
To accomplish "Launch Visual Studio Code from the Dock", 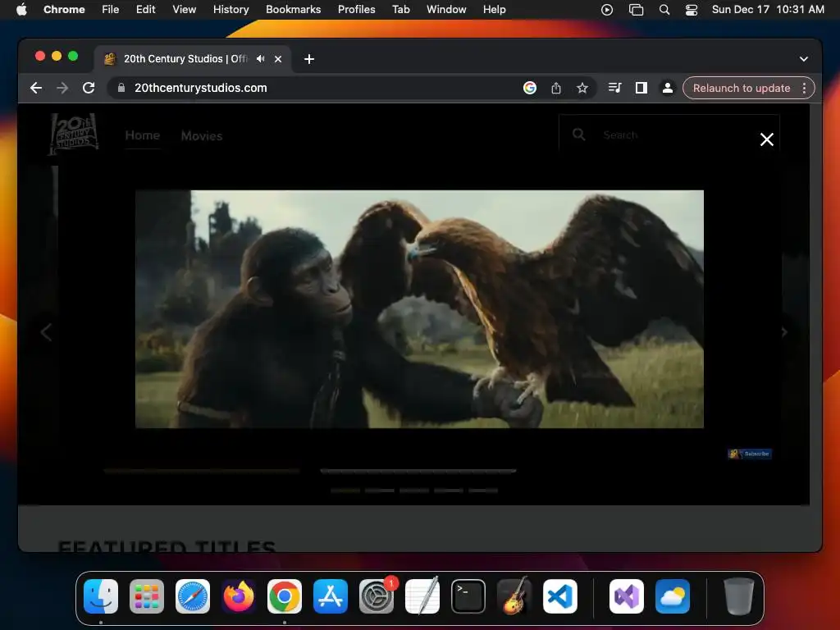I will point(559,596).
